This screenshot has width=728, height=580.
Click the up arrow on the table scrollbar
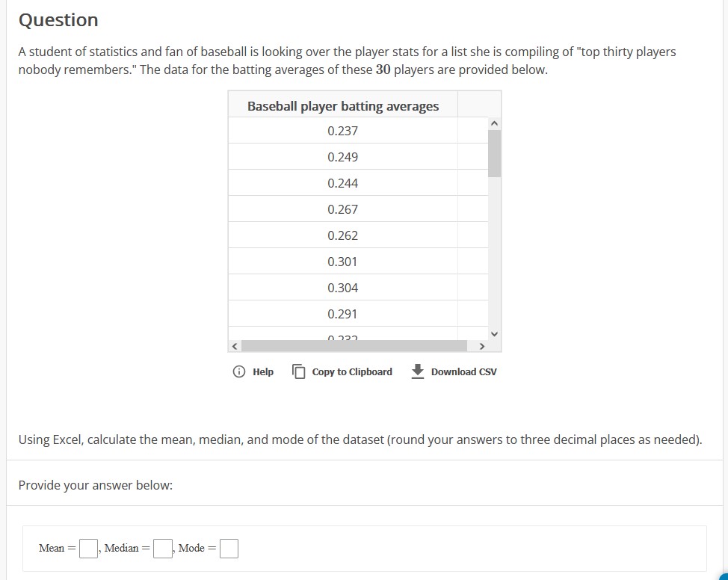click(x=493, y=123)
